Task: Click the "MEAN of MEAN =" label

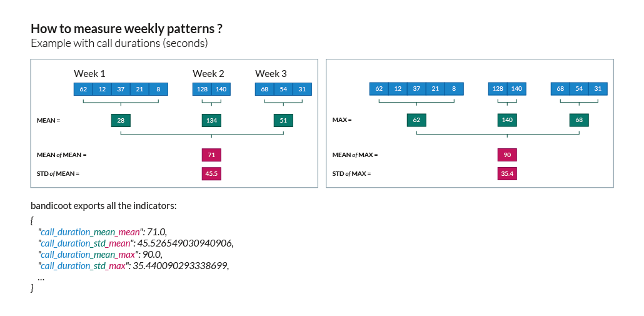Action: point(62,155)
